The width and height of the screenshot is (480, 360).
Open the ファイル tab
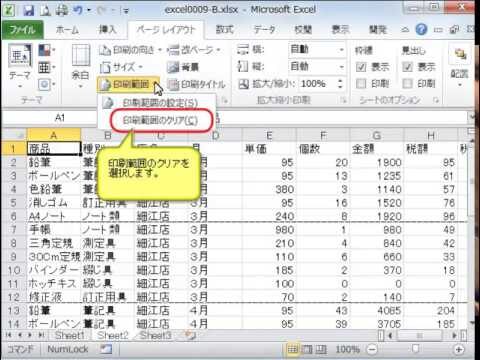pos(22,30)
